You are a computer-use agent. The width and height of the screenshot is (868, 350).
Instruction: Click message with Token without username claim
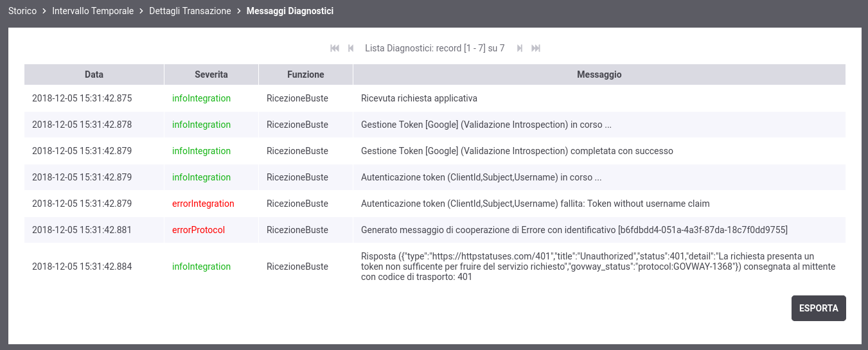tap(535, 204)
